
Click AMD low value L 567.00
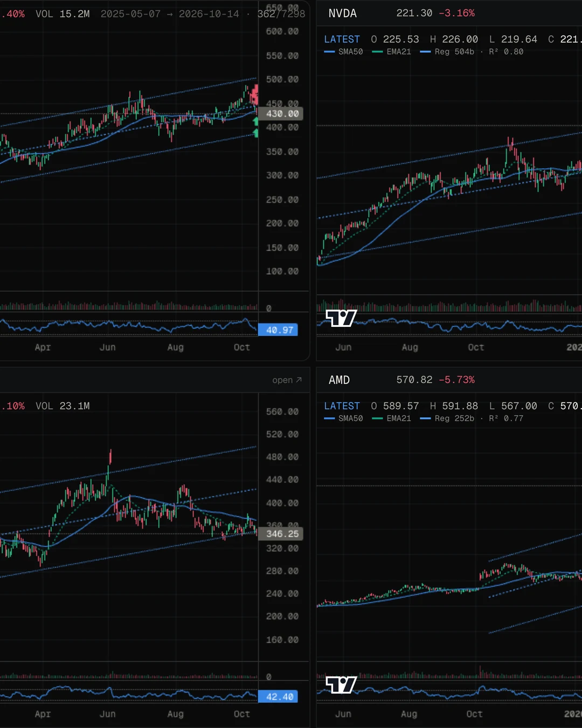click(x=513, y=406)
